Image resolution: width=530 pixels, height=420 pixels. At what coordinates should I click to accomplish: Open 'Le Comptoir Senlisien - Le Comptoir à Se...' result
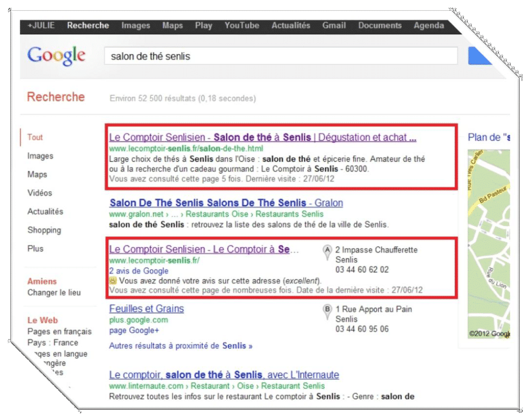[204, 249]
